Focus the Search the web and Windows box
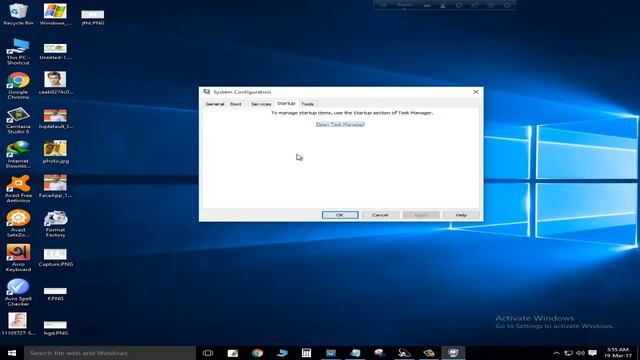Viewport: 640px width, 360px height. pyautogui.click(x=110, y=353)
